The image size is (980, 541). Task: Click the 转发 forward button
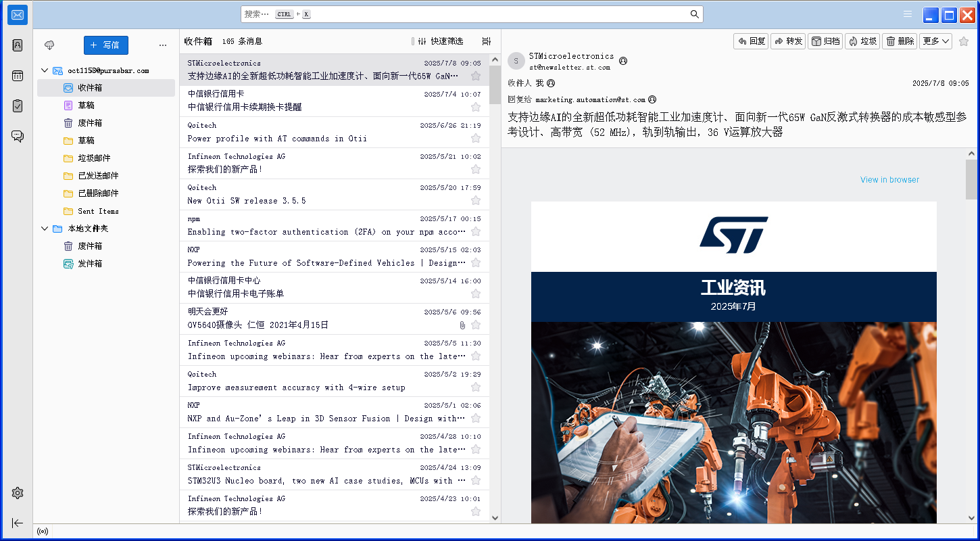point(788,41)
